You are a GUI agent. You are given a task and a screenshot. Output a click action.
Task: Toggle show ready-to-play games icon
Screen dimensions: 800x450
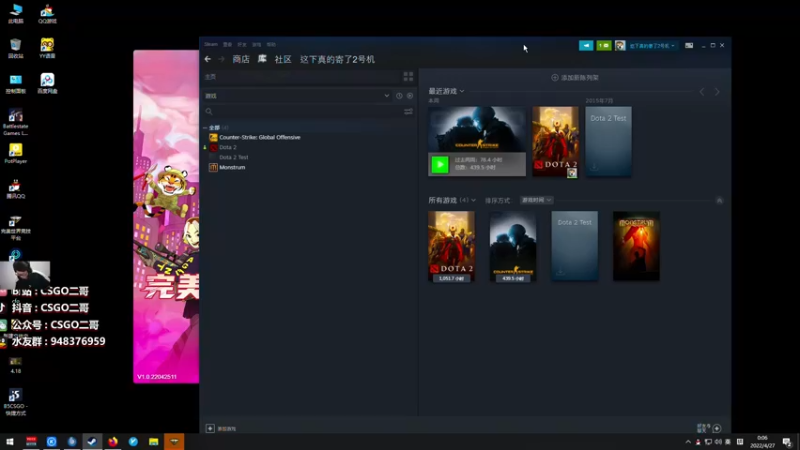click(x=410, y=95)
